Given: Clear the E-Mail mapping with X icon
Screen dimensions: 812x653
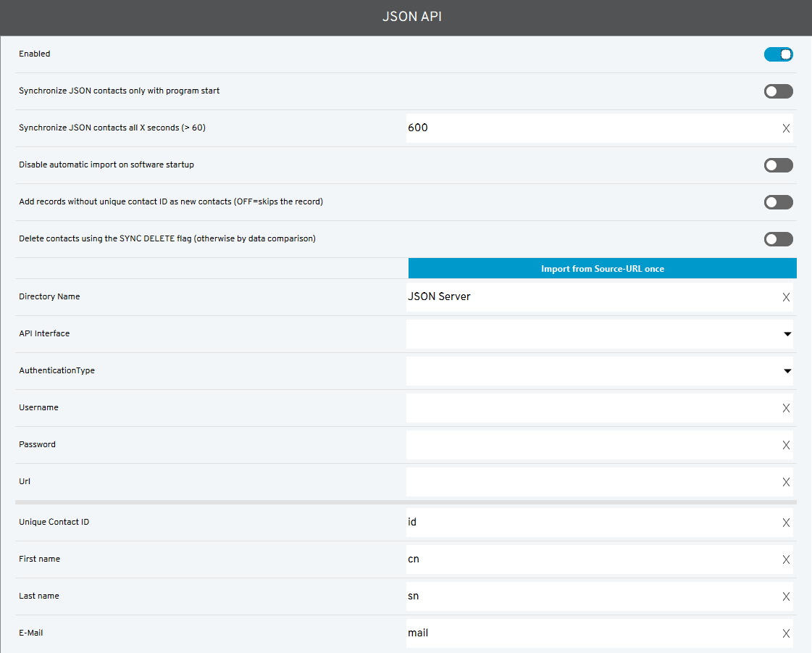Looking at the screenshot, I should tap(786, 633).
